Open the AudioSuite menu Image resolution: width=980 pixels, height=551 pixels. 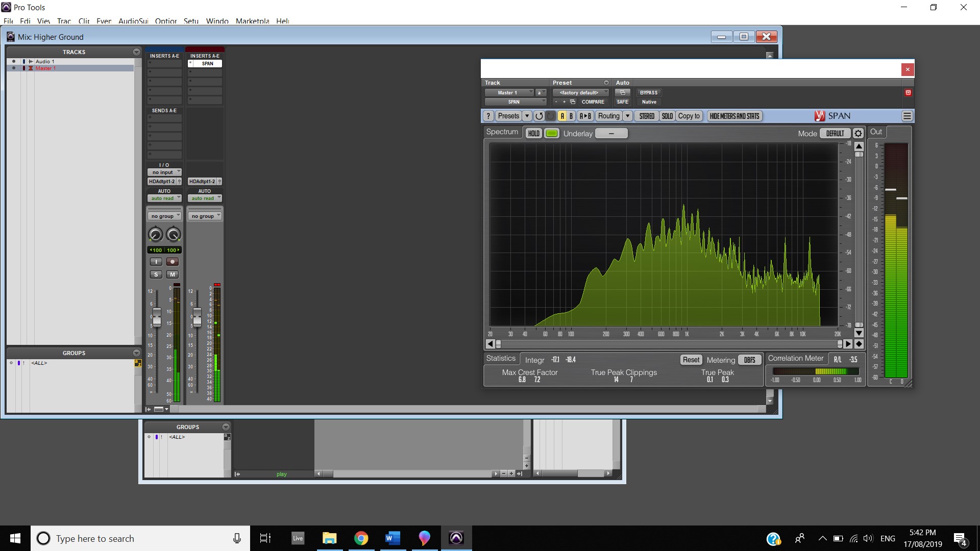tap(133, 21)
